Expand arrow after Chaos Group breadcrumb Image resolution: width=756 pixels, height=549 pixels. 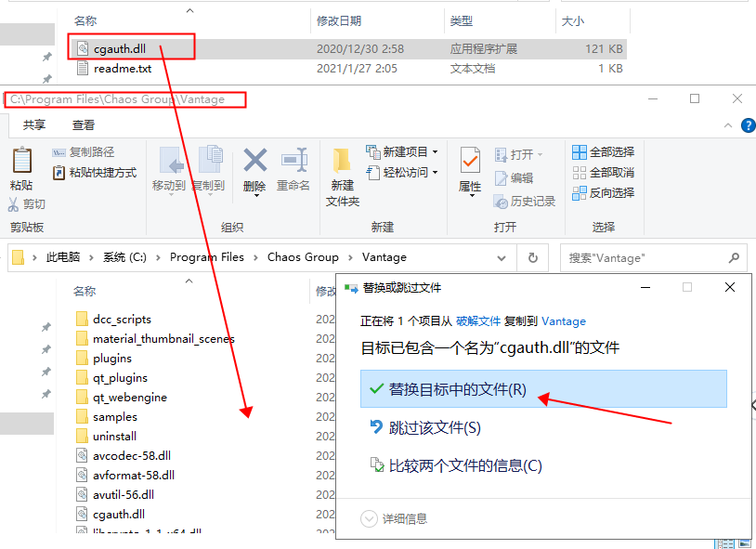tap(350, 257)
